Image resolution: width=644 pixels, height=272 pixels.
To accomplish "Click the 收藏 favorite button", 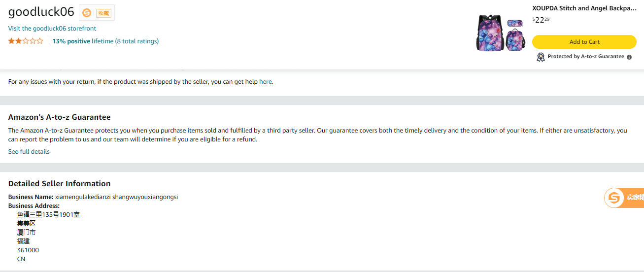I will pyautogui.click(x=103, y=13).
